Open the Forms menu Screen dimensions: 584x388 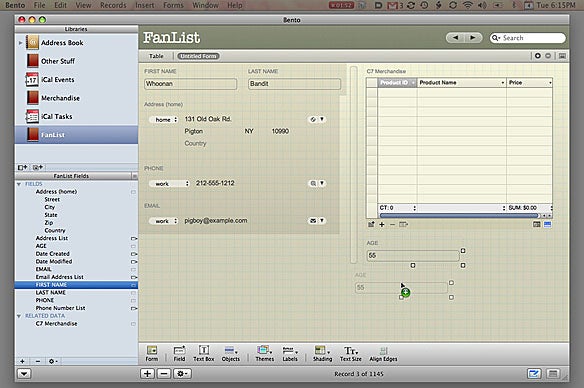173,5
